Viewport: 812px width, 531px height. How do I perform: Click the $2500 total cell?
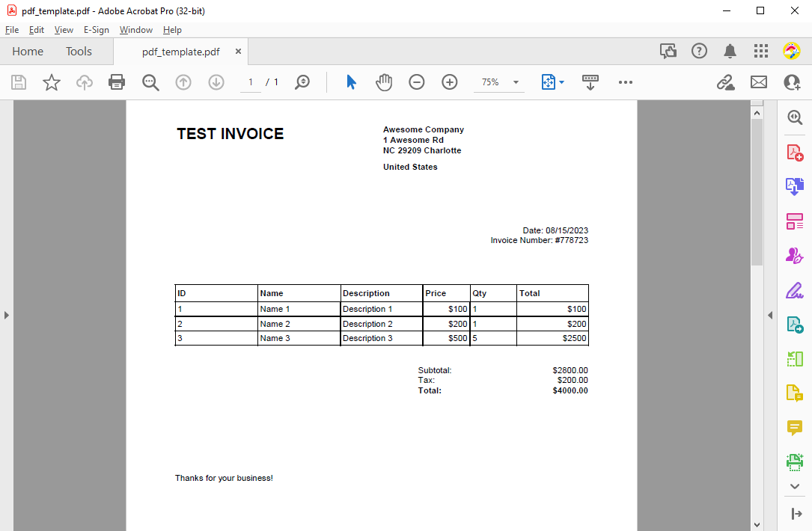tap(552, 338)
